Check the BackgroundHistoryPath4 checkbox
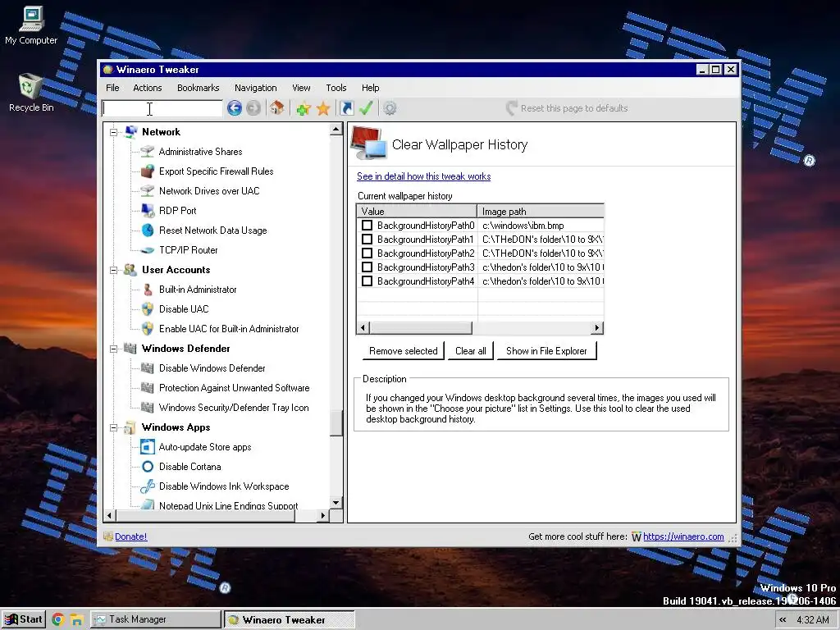The height and width of the screenshot is (630, 840). coord(367,281)
